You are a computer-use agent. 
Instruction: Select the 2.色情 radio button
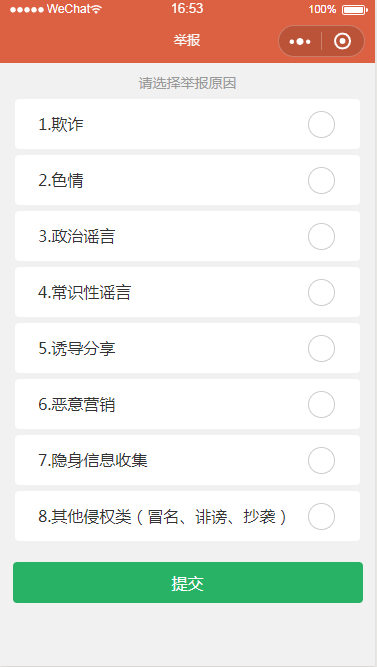point(321,180)
